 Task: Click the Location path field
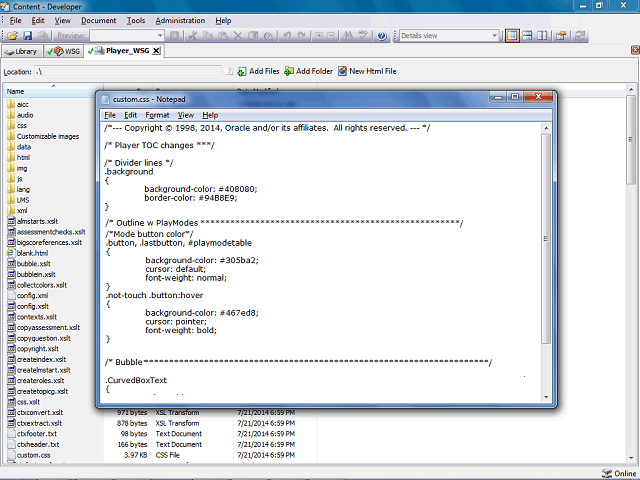tap(128, 72)
